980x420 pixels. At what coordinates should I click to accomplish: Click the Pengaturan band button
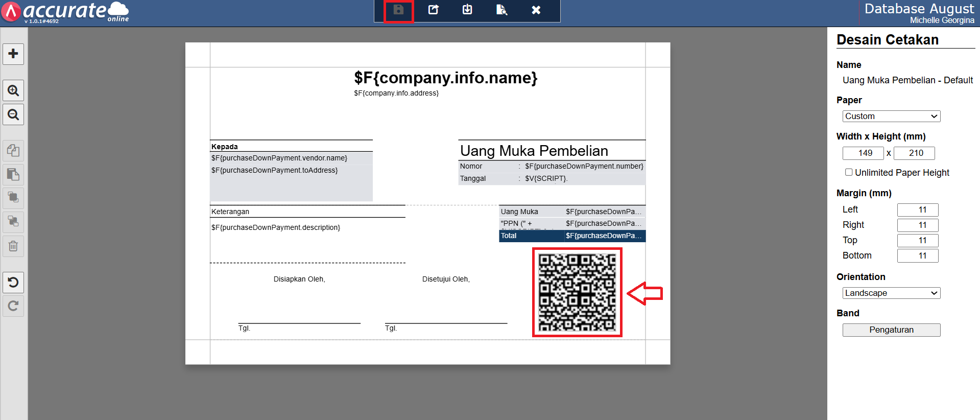[x=891, y=330]
